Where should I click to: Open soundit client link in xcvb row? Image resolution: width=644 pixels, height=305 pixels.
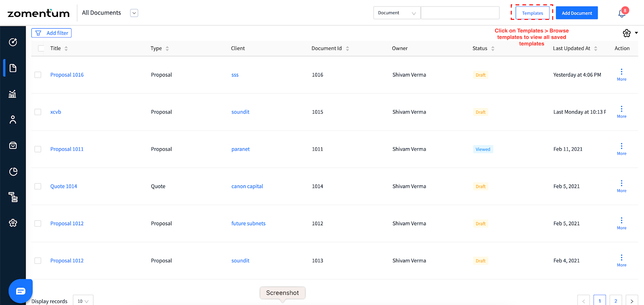[x=240, y=112]
